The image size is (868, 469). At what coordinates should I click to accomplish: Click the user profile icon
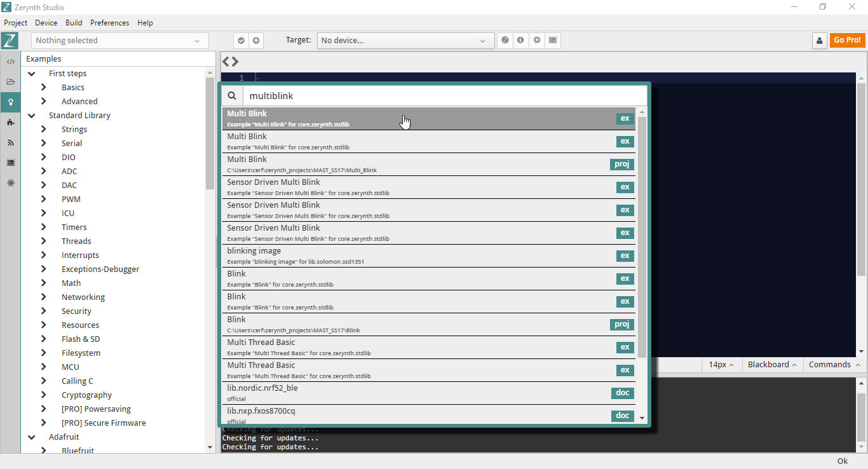(820, 41)
